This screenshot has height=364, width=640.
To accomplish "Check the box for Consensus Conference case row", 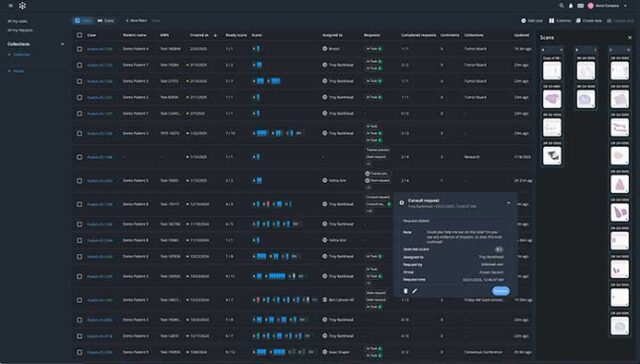I will 80,352.
